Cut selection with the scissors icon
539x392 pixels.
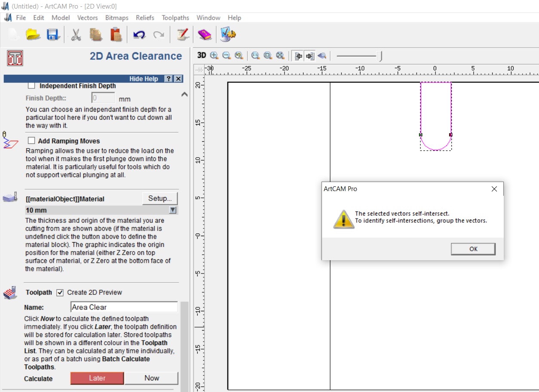[76, 34]
